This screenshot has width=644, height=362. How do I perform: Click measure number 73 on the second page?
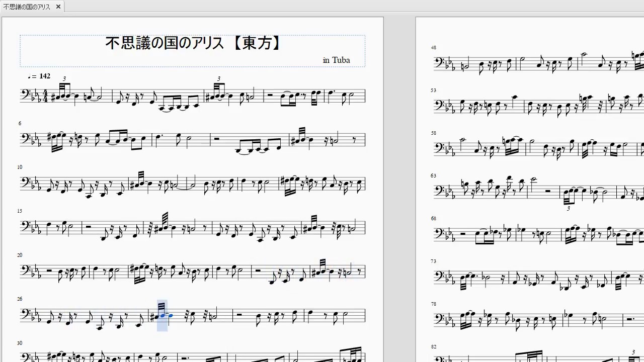[434, 261]
